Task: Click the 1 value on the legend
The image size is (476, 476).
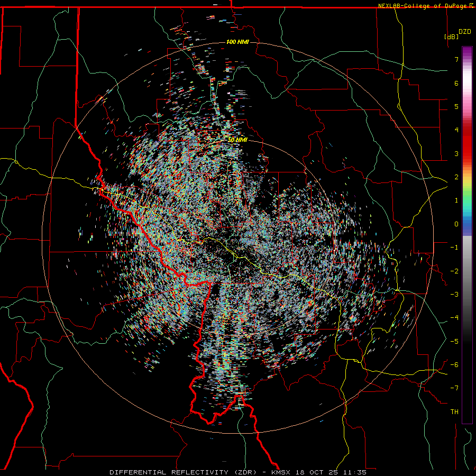Action: pos(456,200)
